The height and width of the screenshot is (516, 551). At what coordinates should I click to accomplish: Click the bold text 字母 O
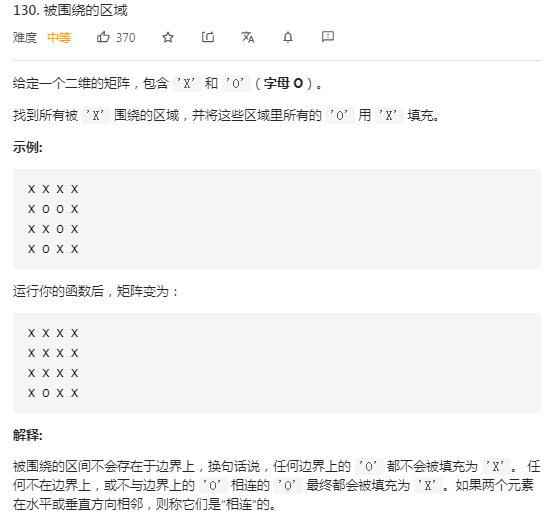tap(283, 84)
